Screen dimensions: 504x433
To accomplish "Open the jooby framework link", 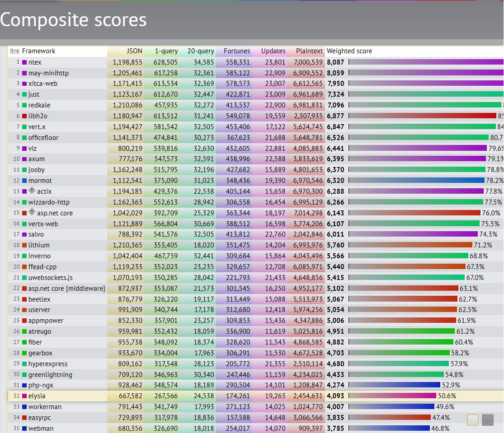I will [x=36, y=170].
